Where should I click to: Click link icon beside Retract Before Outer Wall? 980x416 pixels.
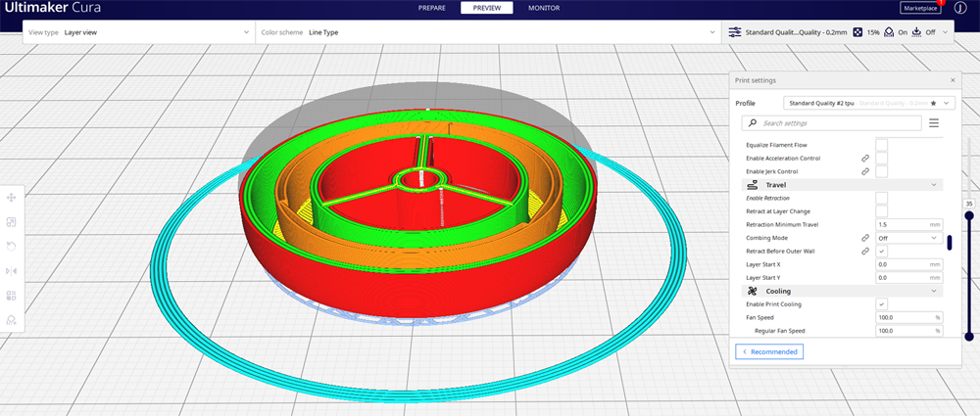(865, 252)
